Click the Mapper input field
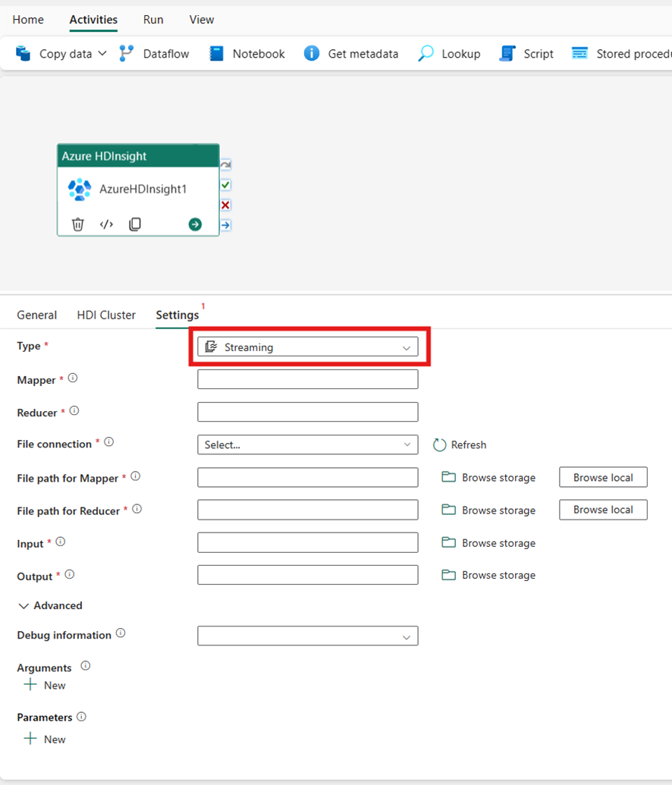Image resolution: width=672 pixels, height=785 pixels. 307,379
